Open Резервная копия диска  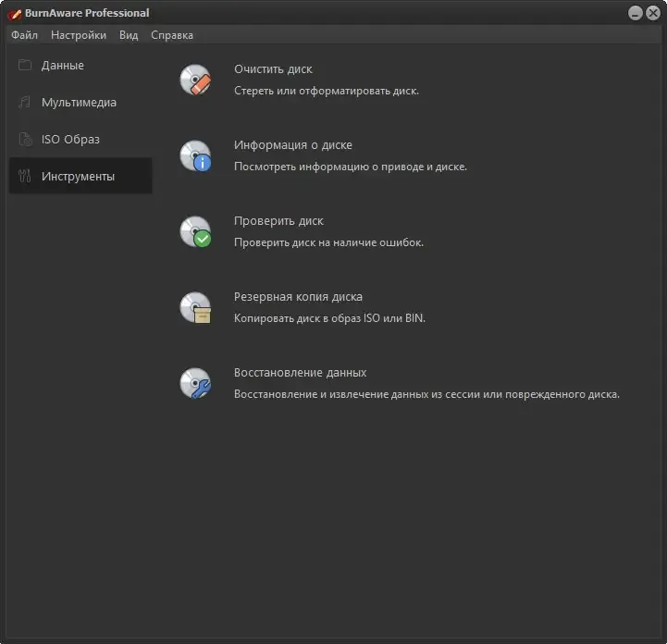tap(298, 296)
